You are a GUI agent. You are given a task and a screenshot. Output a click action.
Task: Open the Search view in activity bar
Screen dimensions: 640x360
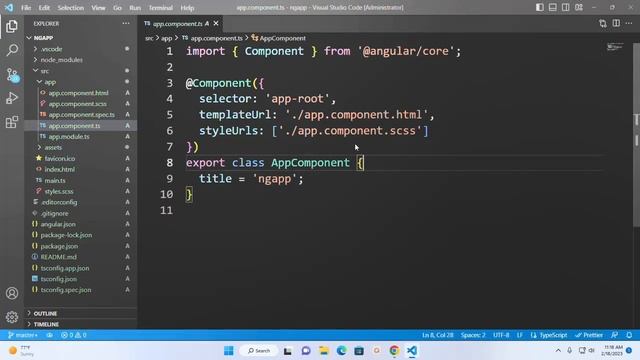12,50
